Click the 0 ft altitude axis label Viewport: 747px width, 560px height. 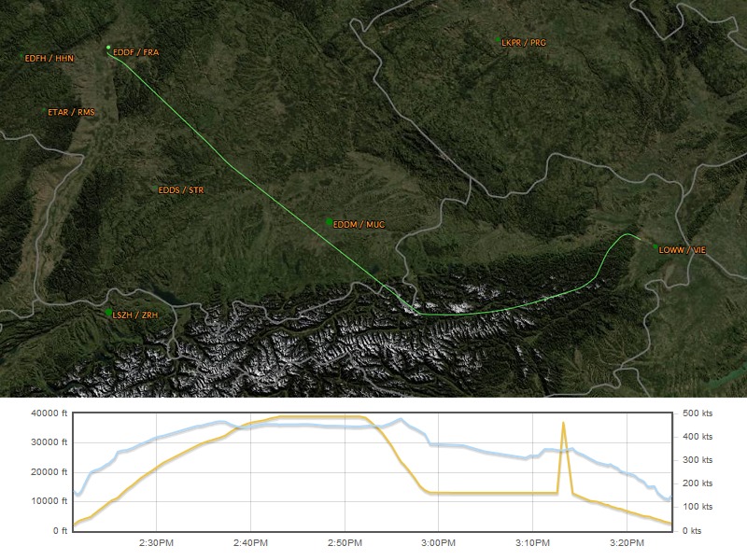pyautogui.click(x=60, y=530)
